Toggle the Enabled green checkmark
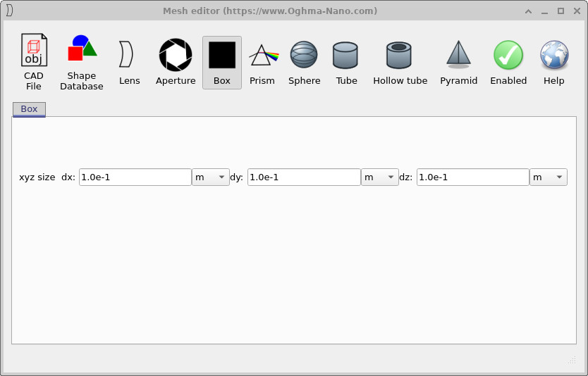The image size is (588, 376). [x=508, y=62]
